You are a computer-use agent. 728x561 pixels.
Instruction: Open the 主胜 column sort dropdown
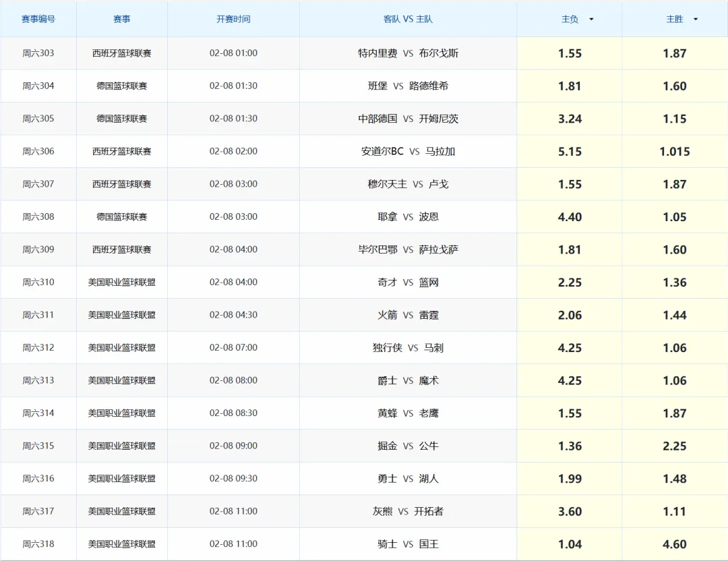(695, 19)
